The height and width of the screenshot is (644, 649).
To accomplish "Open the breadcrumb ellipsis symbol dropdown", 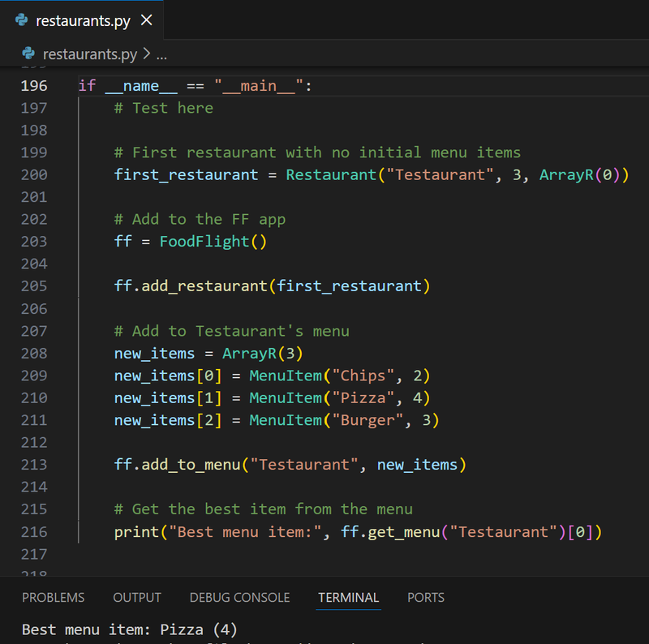I will [x=161, y=54].
